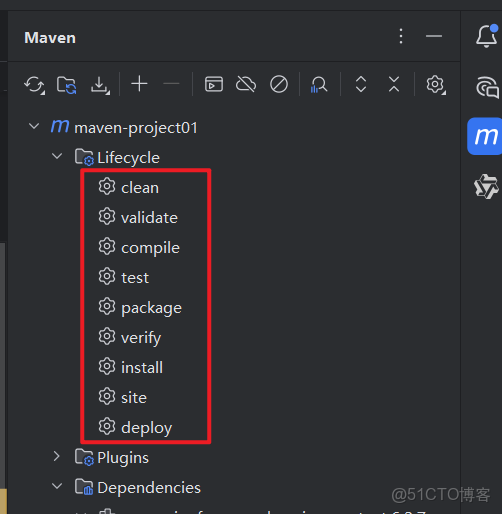Click the Dependencies folder icon
The image size is (502, 514).
pyautogui.click(x=84, y=487)
